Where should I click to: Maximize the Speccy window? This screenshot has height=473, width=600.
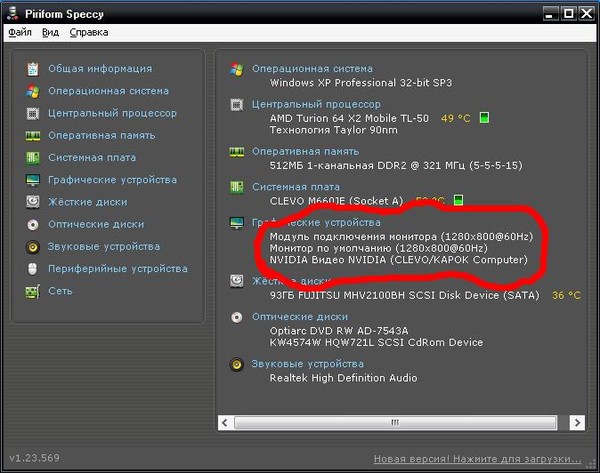(569, 14)
